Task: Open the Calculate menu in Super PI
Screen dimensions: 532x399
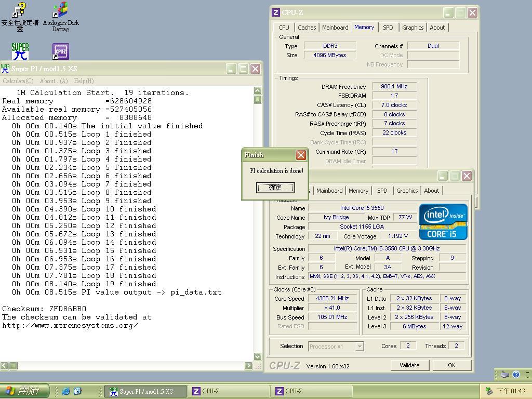Action: coord(18,81)
